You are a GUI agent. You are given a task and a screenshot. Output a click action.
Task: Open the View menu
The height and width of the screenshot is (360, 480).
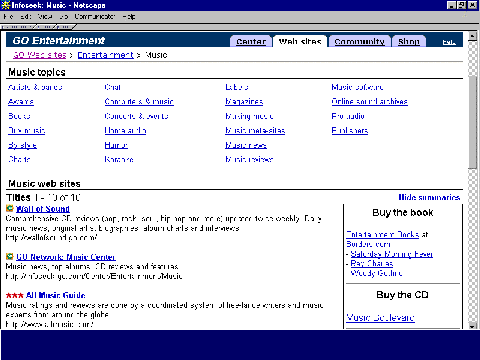tap(44, 16)
